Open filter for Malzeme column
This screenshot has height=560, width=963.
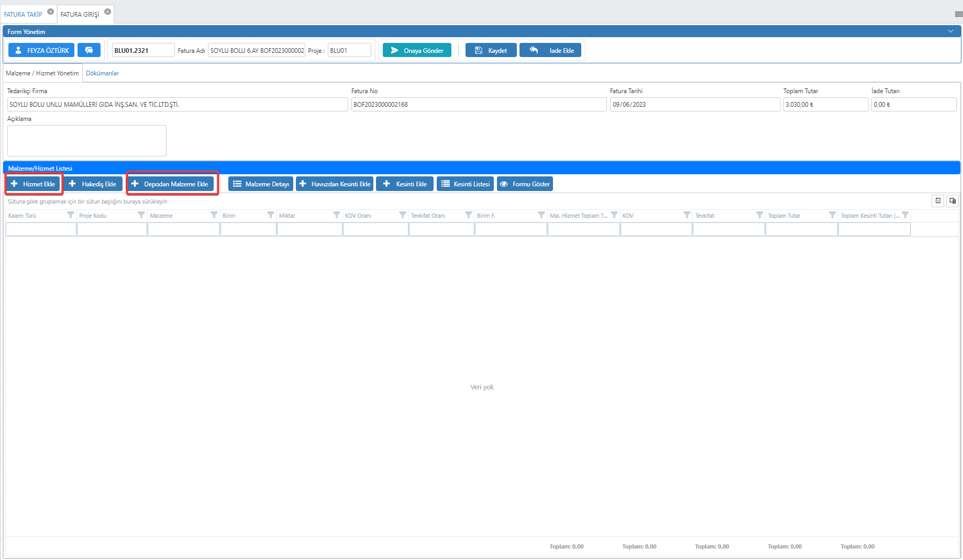tap(214, 215)
